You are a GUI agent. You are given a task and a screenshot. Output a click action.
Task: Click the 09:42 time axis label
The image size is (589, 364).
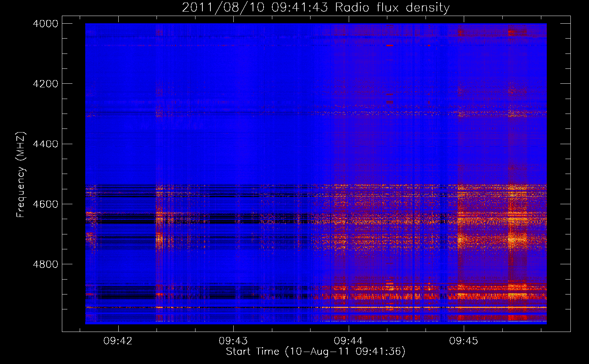[x=118, y=341]
